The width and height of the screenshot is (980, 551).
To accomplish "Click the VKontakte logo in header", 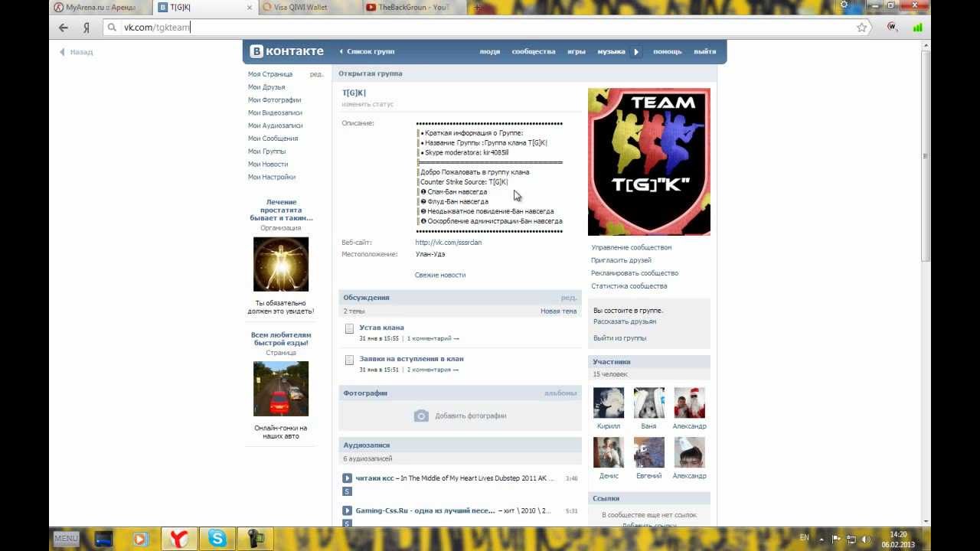I will point(287,51).
